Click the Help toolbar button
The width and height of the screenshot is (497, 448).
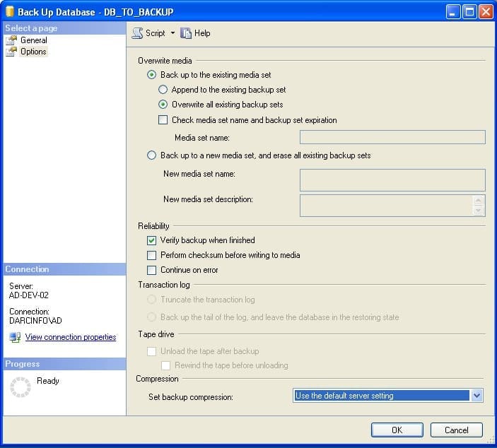click(195, 33)
